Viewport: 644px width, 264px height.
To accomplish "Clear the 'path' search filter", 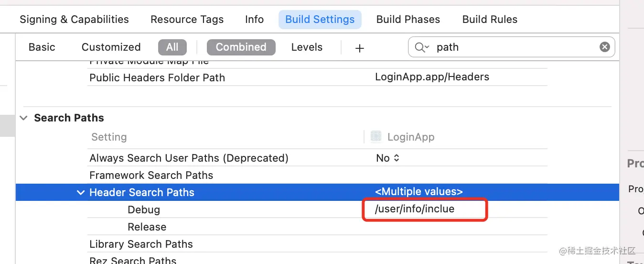I will click(604, 47).
